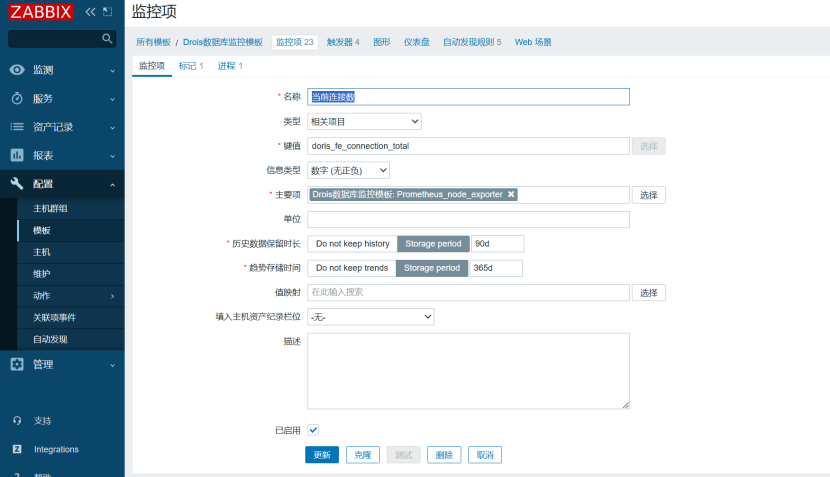This screenshot has width=830, height=477.
Task: Click the 配置 wrench icon
Action: click(x=17, y=184)
